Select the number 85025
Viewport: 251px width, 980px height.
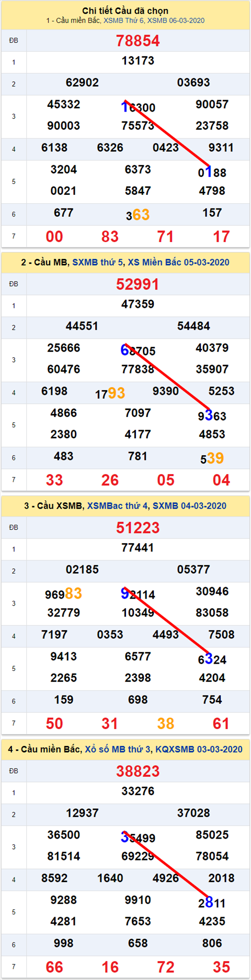coord(212,835)
